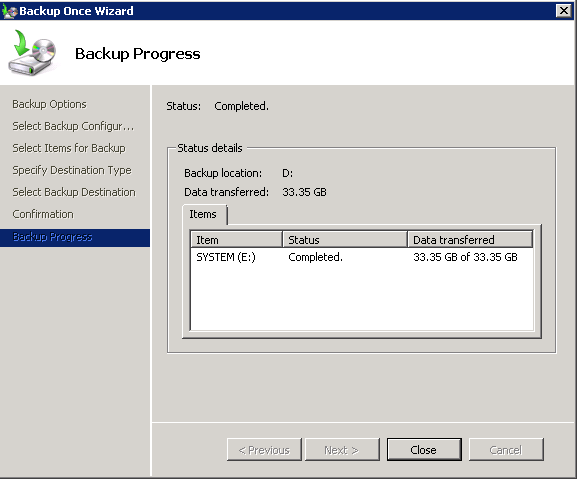Click the Data transferred column header

[x=470, y=240]
